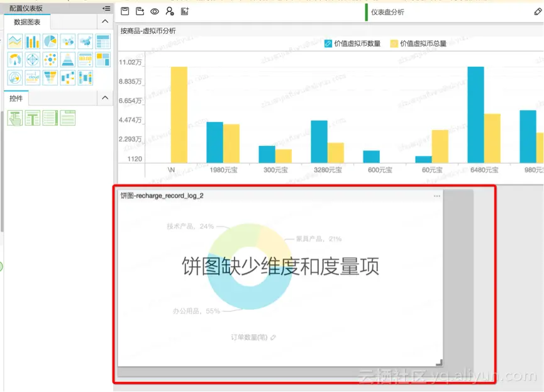
Task: Select the bubble map chart icon
Action: (68, 42)
